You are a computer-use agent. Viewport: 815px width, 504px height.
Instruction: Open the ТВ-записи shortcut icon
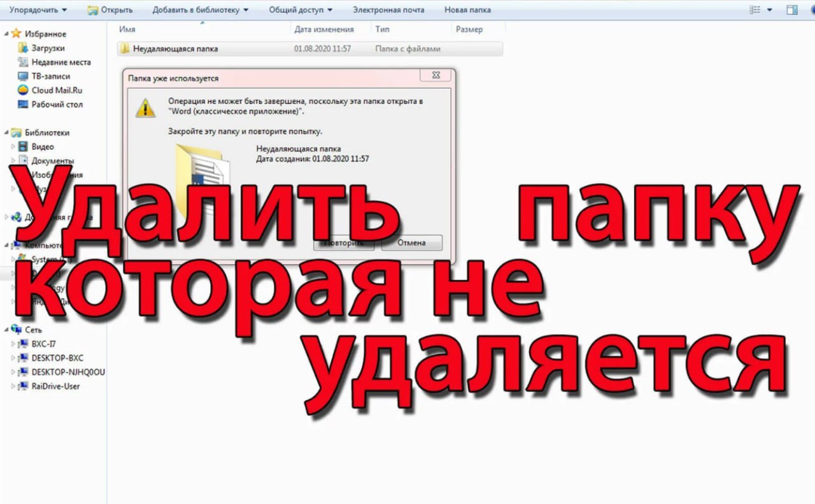[x=23, y=76]
